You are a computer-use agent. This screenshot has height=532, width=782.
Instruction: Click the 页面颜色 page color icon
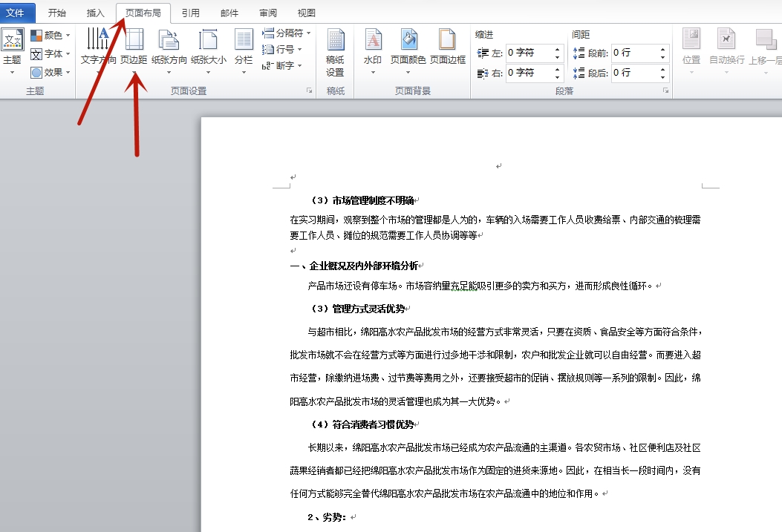click(408, 39)
